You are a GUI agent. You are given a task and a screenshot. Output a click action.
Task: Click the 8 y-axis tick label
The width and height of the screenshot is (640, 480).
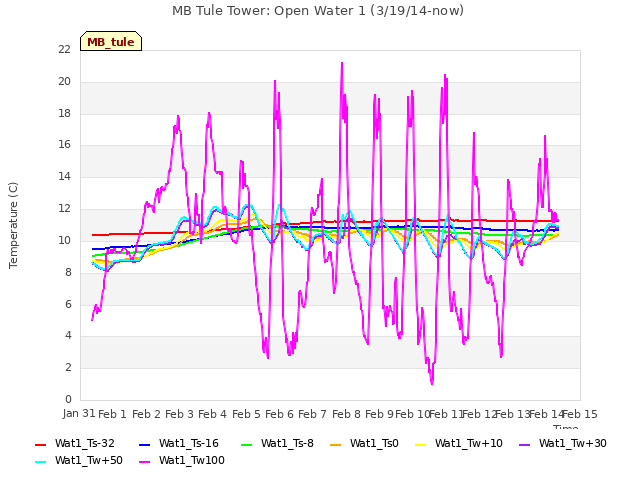(68, 272)
